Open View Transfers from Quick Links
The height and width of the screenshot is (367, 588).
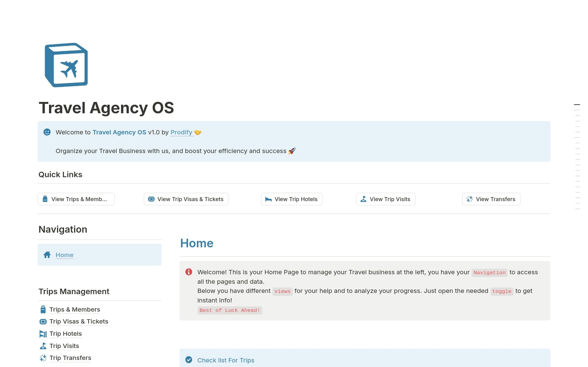[x=491, y=199]
